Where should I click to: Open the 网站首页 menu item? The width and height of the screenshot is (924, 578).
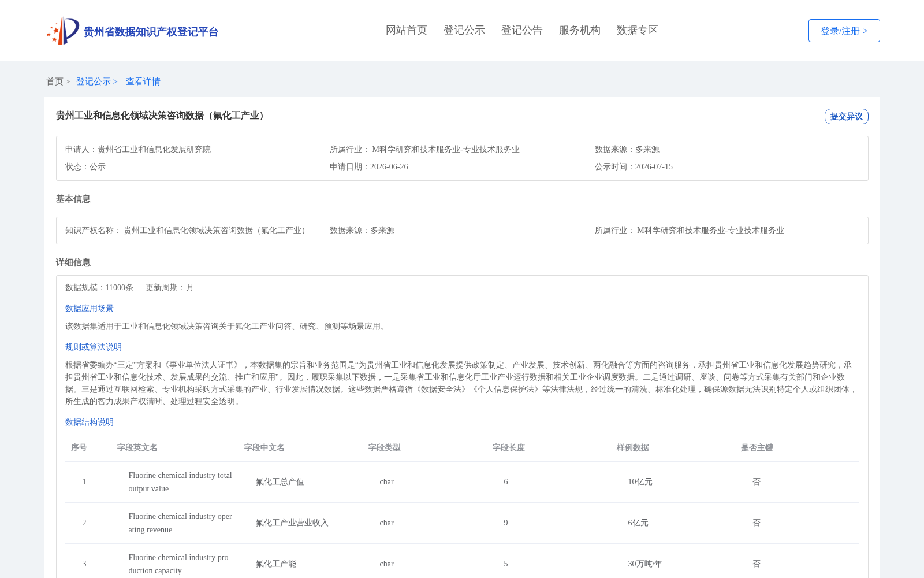click(x=407, y=30)
